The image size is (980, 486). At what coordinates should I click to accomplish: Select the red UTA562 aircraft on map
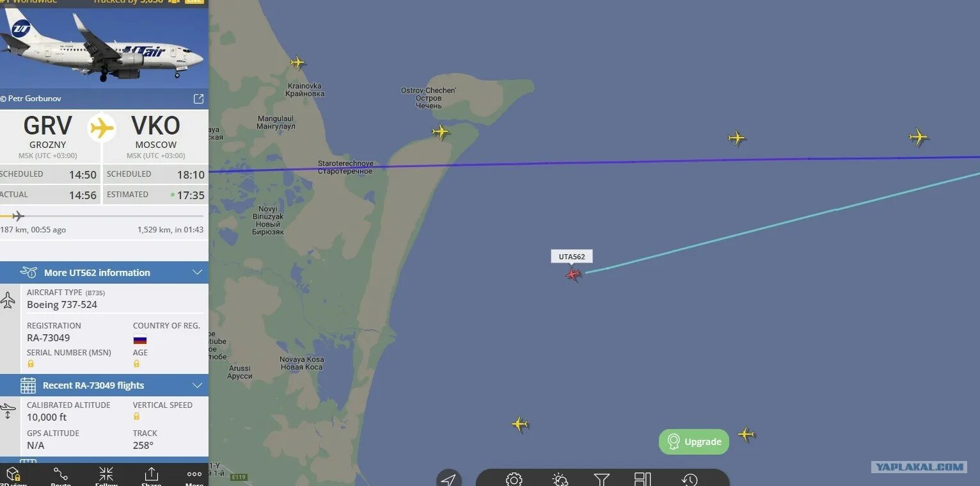pos(573,275)
